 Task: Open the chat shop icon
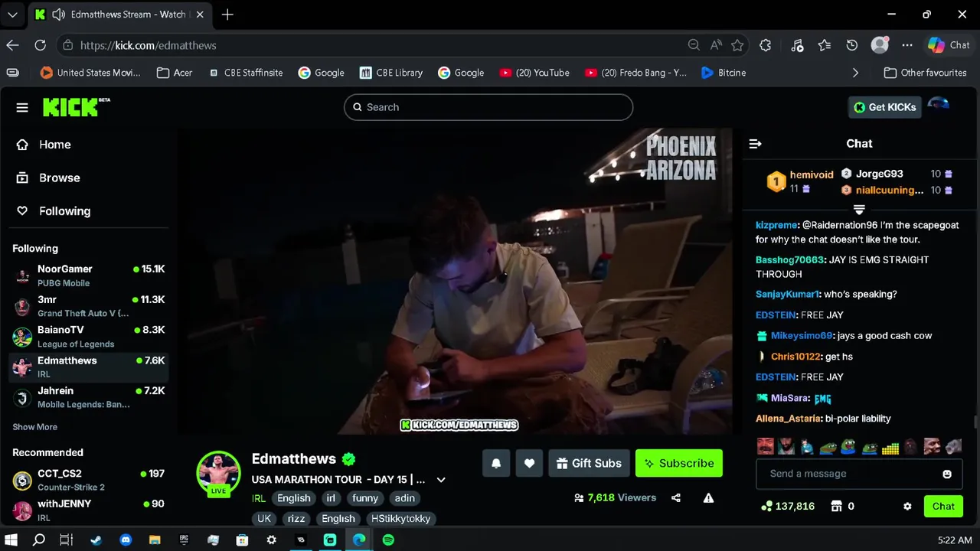point(836,507)
